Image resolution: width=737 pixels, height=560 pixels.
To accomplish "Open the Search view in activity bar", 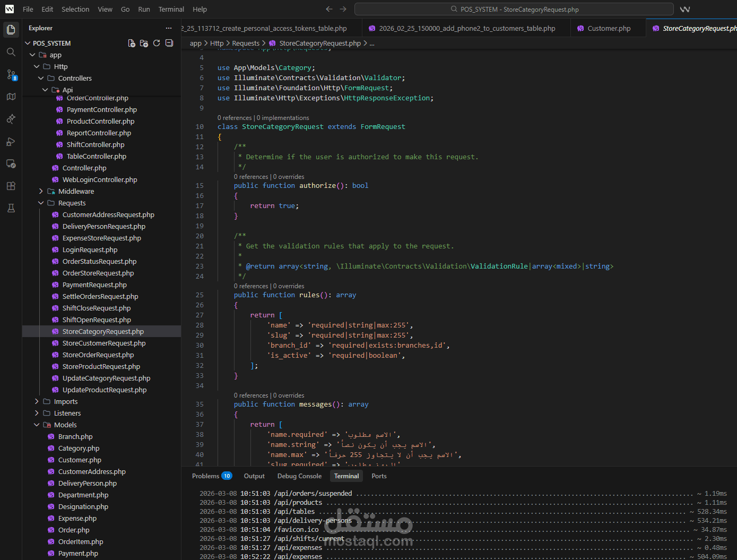I will 11,52.
